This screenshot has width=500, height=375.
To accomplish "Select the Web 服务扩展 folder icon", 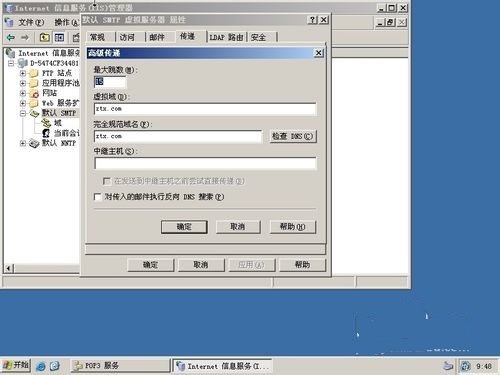I will [x=34, y=103].
